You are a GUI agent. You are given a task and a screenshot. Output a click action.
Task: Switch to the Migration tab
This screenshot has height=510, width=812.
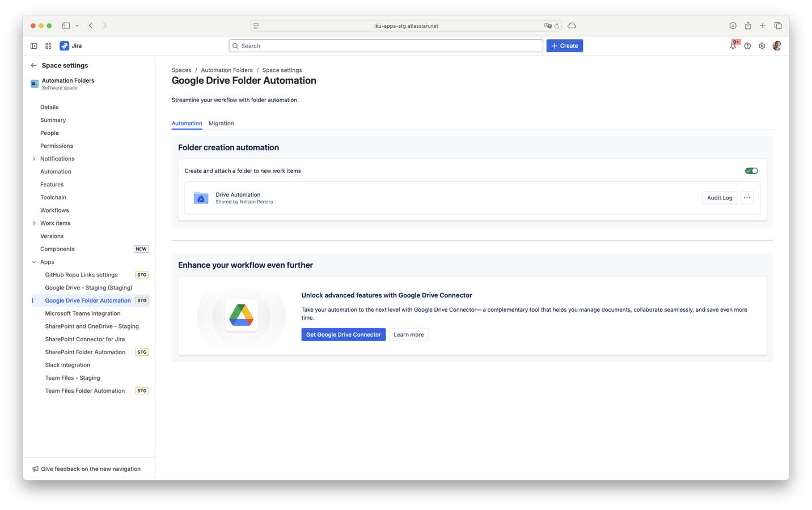click(x=221, y=123)
